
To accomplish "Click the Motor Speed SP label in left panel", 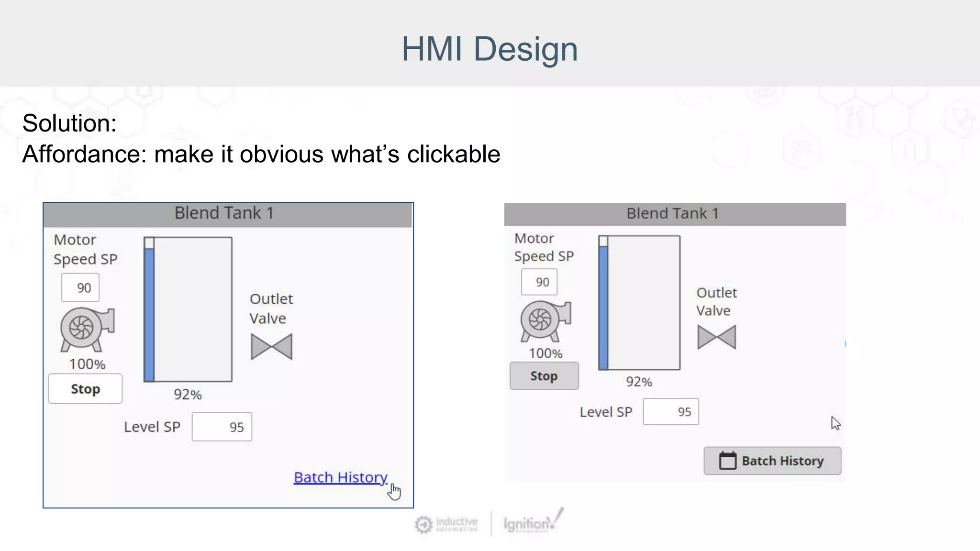I will coord(85,250).
